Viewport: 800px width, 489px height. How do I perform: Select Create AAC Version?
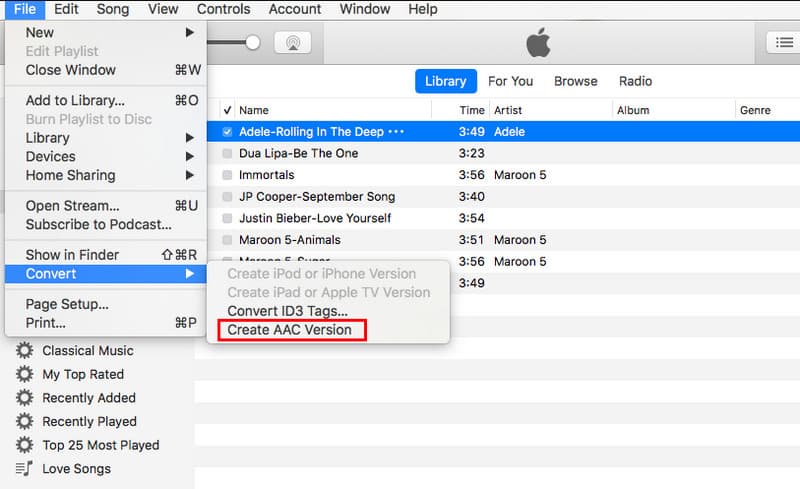coord(289,330)
